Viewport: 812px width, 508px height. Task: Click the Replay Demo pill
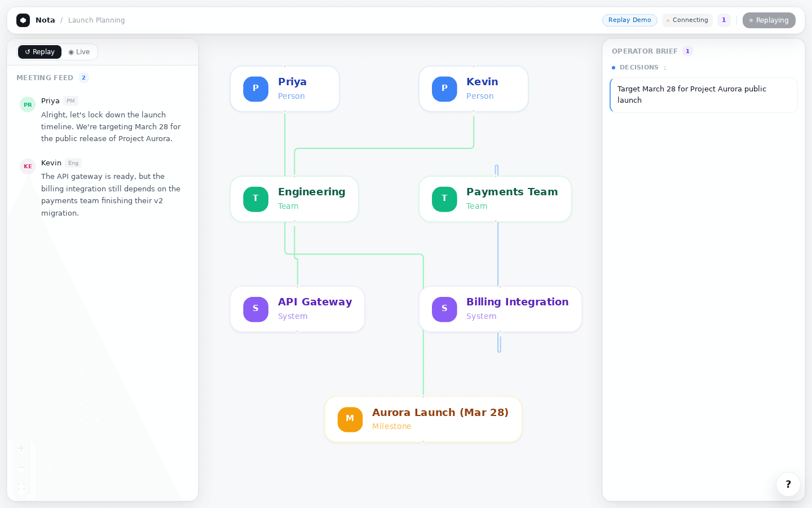[629, 20]
